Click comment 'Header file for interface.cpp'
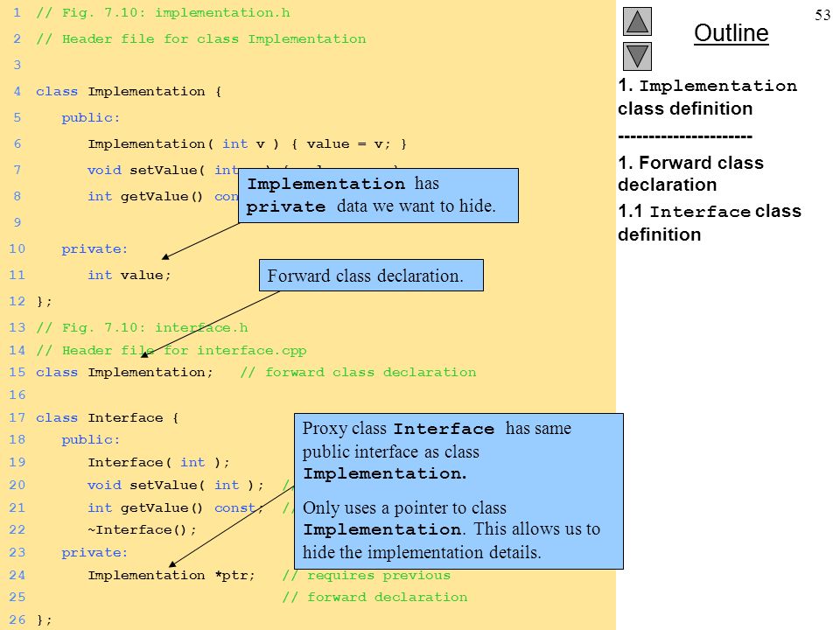 (171, 350)
